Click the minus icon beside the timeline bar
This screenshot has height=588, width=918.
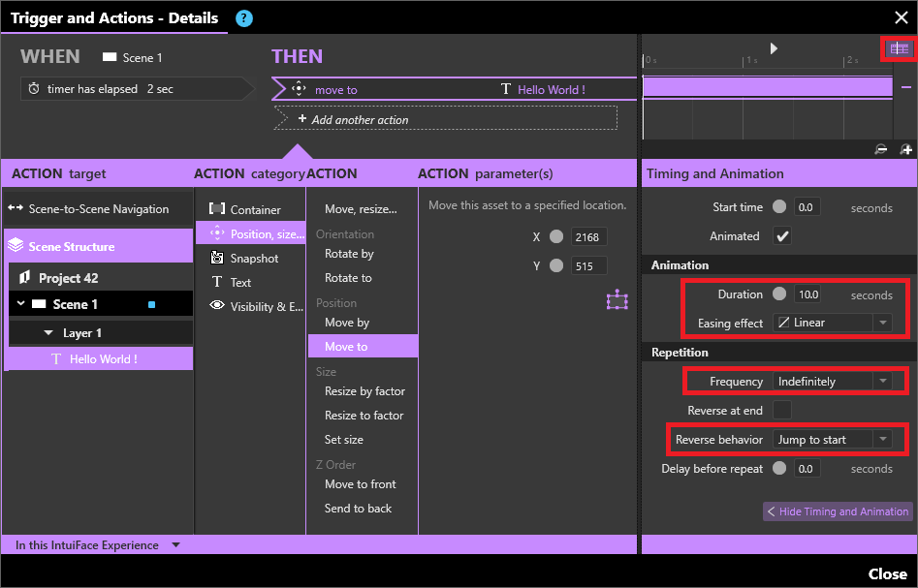pos(906,87)
